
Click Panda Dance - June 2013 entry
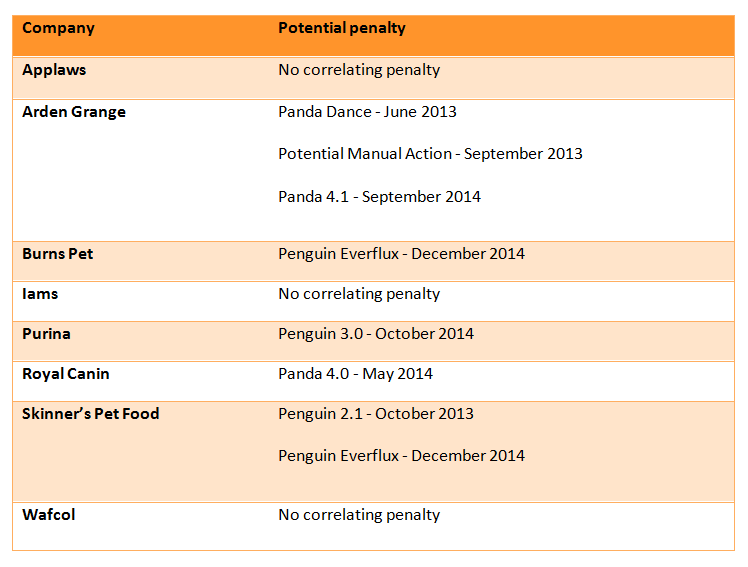pyautogui.click(x=367, y=112)
